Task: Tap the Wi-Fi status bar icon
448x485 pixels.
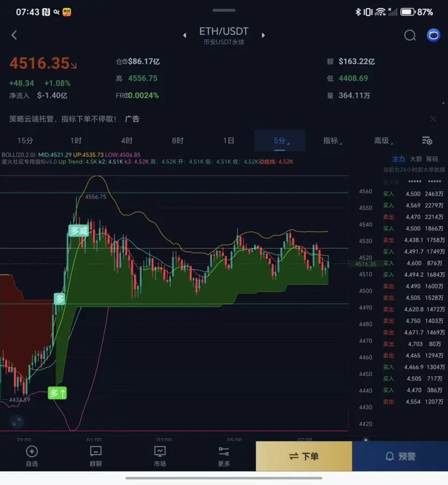Action: pyautogui.click(x=380, y=12)
